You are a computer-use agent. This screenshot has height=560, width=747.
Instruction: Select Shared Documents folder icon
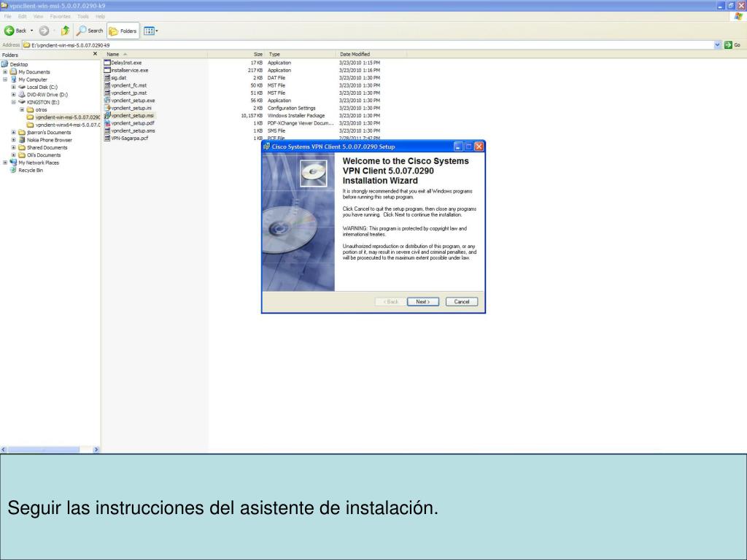(x=22, y=147)
